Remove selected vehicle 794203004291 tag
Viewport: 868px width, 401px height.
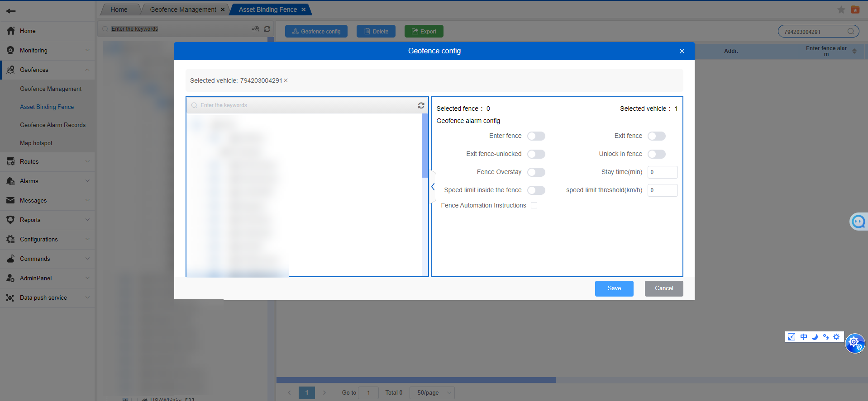point(286,80)
